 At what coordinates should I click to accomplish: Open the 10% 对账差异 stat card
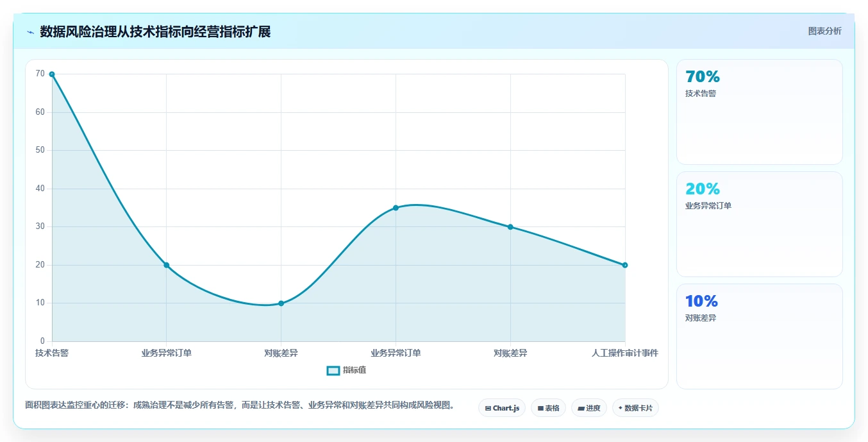click(760, 337)
